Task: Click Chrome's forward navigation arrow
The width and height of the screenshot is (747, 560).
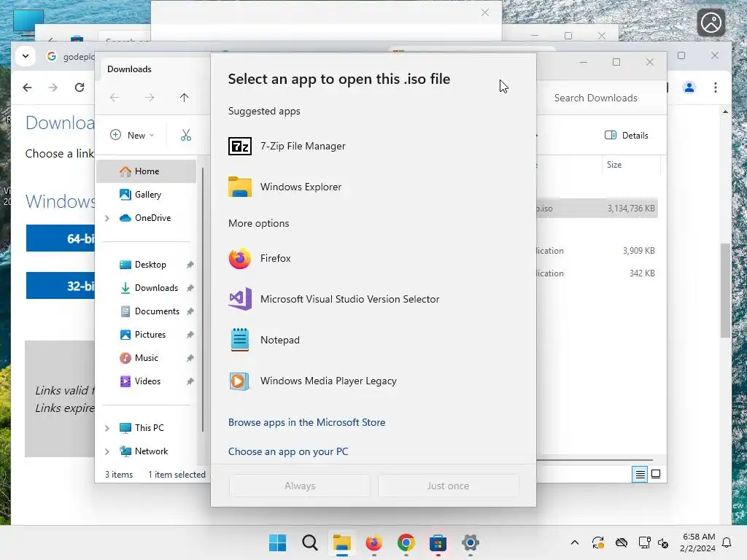Action: 53,87
